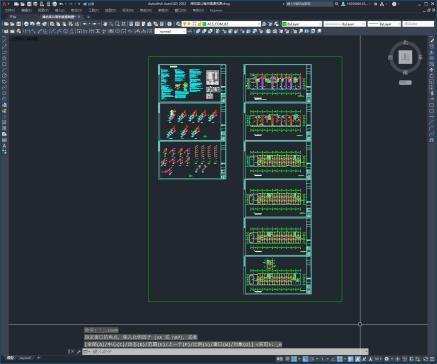Click Save in the Quick Access toolbar
The height and width of the screenshot is (364, 437).
click(29, 4)
